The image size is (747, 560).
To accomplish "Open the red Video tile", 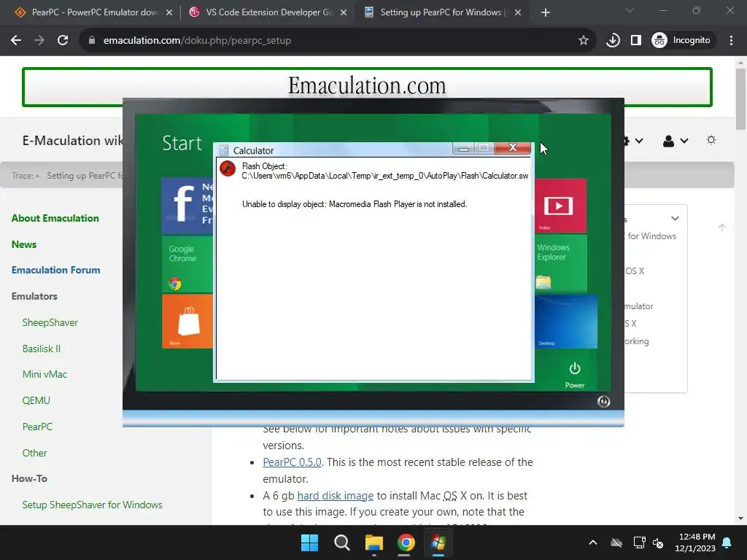I will point(560,206).
